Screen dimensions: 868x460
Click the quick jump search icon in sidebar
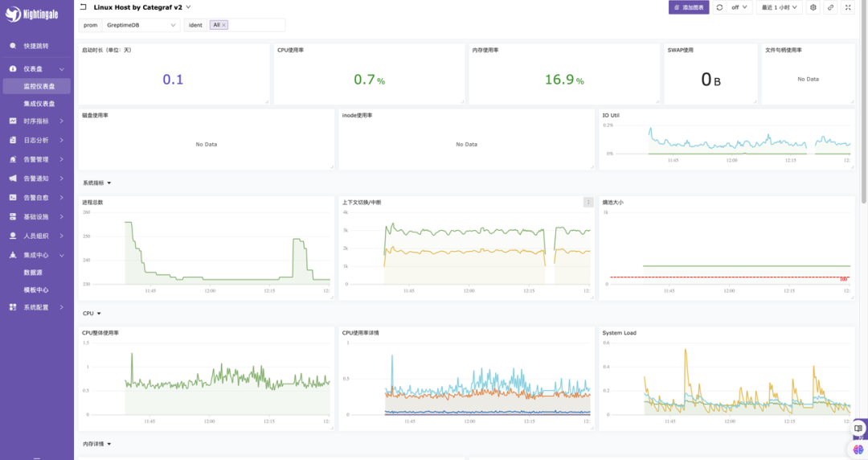pos(13,46)
